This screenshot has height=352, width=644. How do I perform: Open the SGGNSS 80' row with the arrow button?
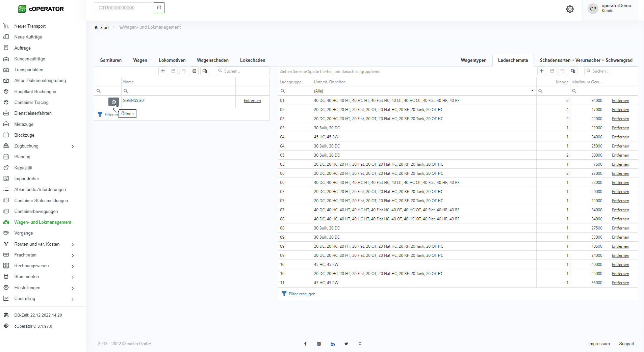pyautogui.click(x=114, y=102)
